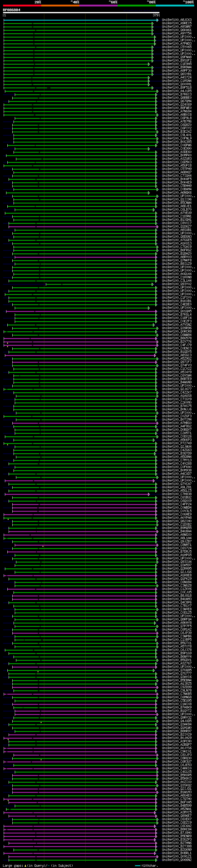Click hit UniRef100_Q8RBE0
197x868 pixels.
click(177, 98)
